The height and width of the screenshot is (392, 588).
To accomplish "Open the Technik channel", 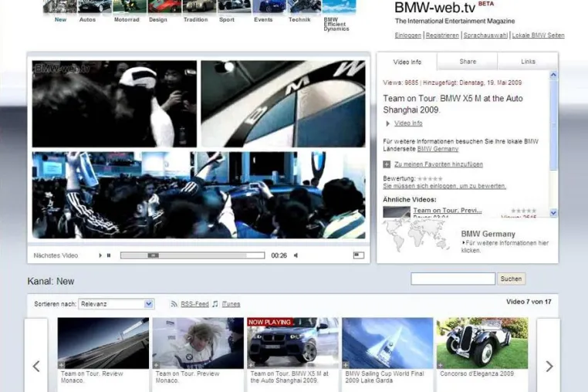I will [x=299, y=19].
